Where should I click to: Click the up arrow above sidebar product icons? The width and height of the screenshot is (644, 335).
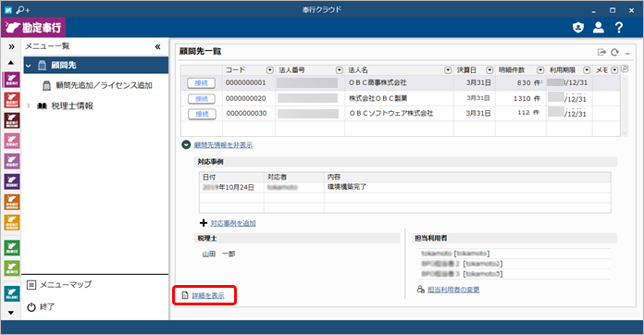click(11, 63)
